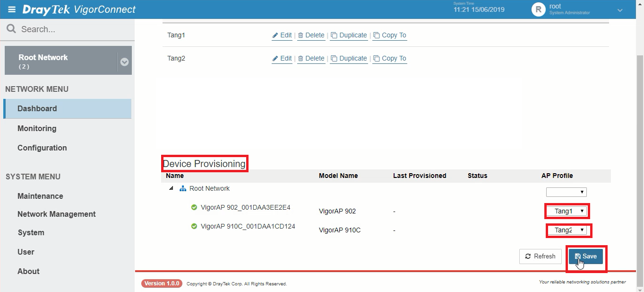Select device VigorAP 902_001DAA3EE2E4

point(245,207)
